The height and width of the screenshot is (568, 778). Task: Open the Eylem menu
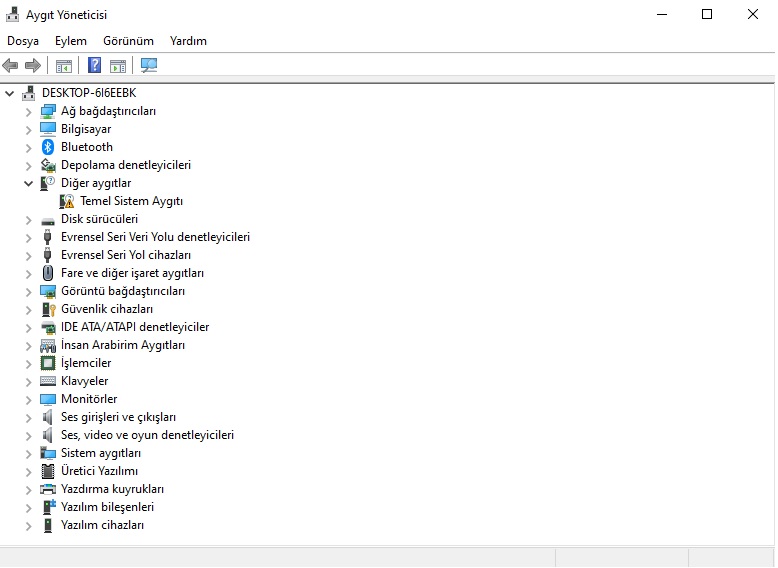tap(71, 41)
